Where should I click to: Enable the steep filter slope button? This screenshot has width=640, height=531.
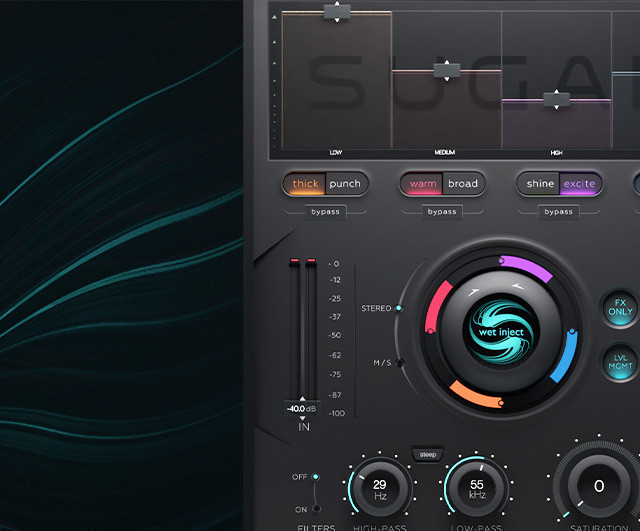coord(428,455)
